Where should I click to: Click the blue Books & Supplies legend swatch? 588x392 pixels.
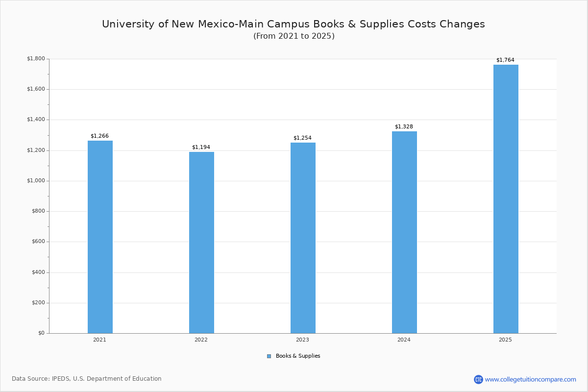coord(269,356)
